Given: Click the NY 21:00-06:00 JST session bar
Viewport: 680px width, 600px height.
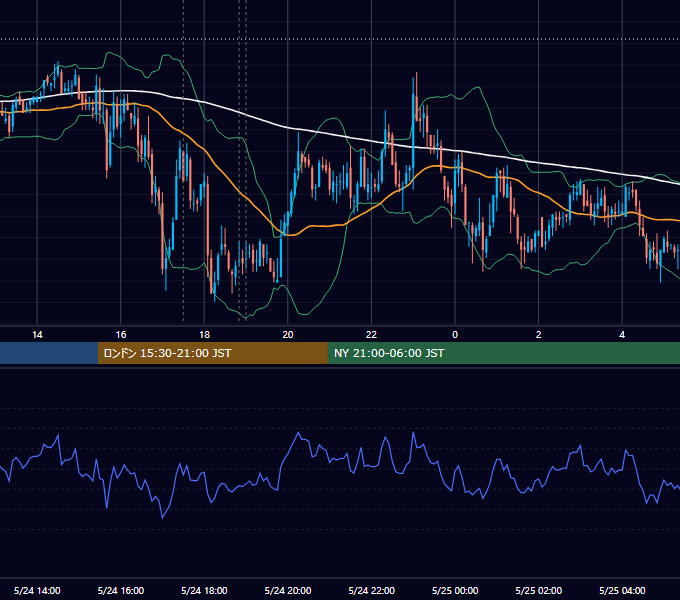Looking at the screenshot, I should pyautogui.click(x=503, y=353).
